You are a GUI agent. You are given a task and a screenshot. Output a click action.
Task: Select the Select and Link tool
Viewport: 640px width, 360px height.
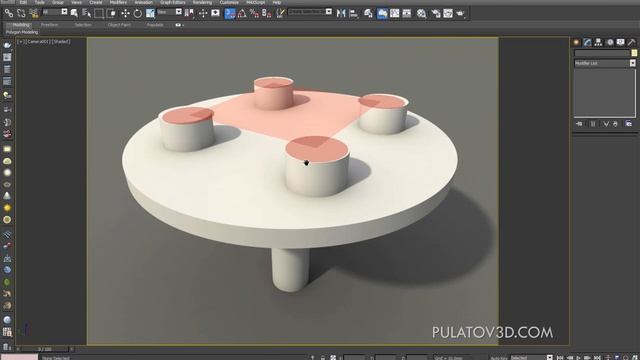9,13
